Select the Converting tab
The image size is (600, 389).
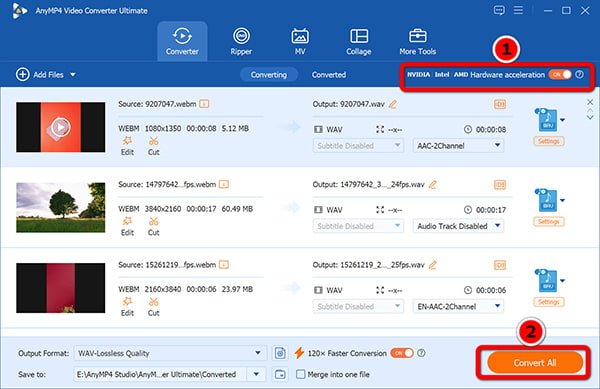[269, 75]
